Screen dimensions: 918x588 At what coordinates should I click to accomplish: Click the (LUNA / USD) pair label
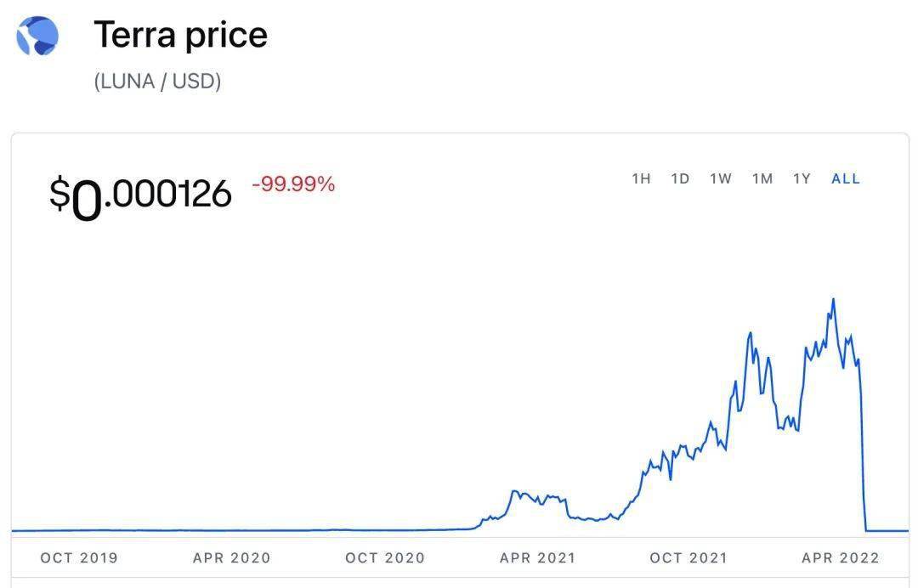pyautogui.click(x=157, y=82)
